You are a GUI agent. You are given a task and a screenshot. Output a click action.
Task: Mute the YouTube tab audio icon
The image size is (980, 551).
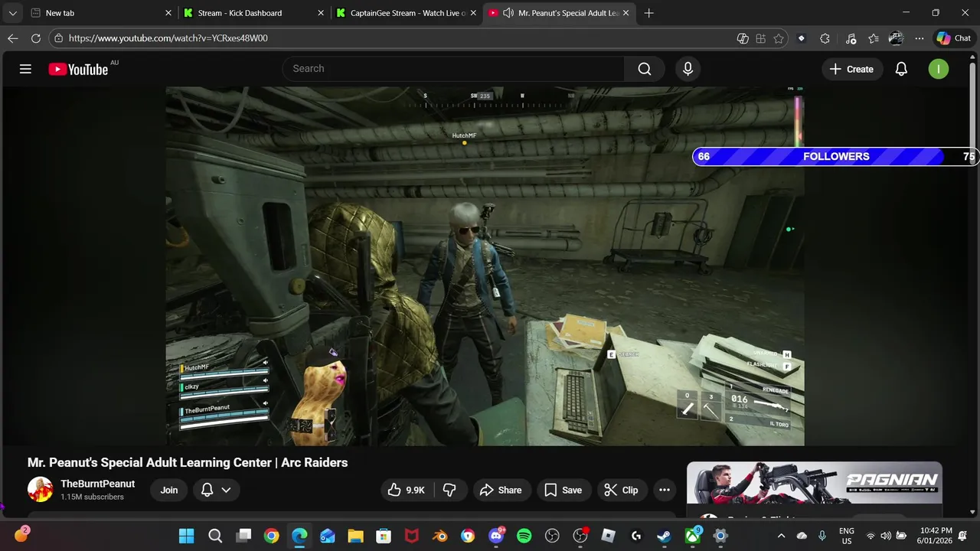pos(508,13)
